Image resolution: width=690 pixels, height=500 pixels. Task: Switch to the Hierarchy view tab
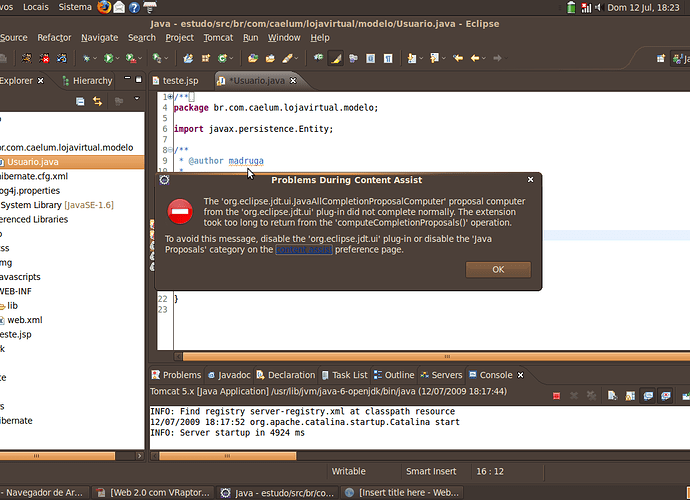[88, 81]
